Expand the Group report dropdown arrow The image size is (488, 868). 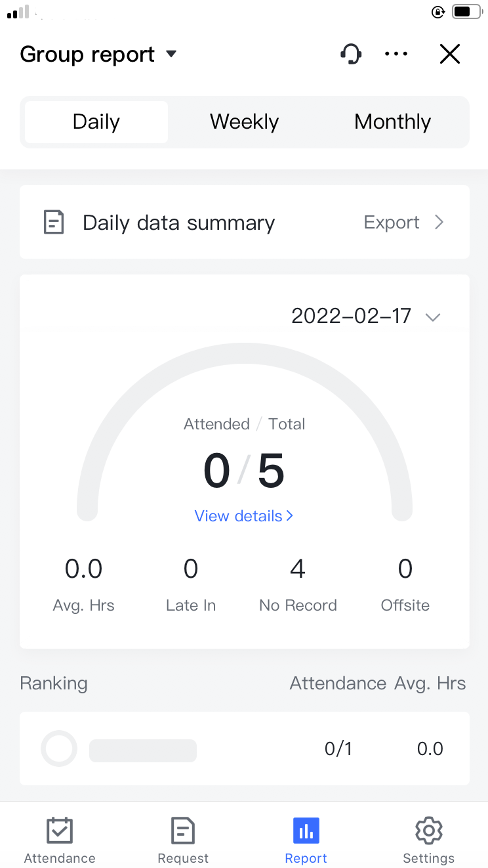(171, 54)
